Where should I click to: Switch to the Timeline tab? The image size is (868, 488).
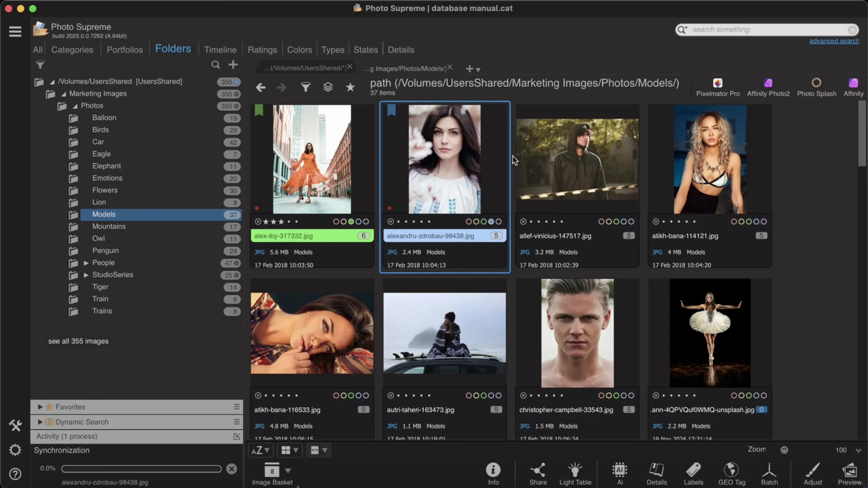[x=220, y=50]
